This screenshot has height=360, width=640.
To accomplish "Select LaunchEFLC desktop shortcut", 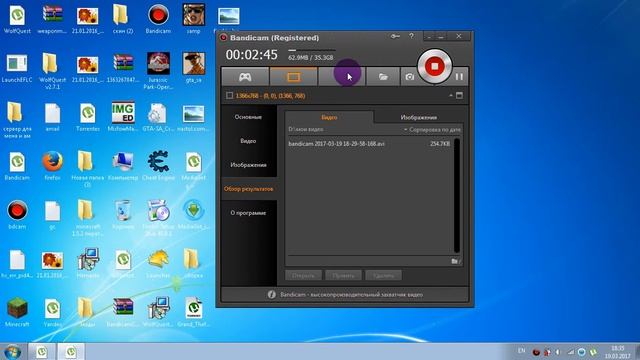I will point(17,68).
